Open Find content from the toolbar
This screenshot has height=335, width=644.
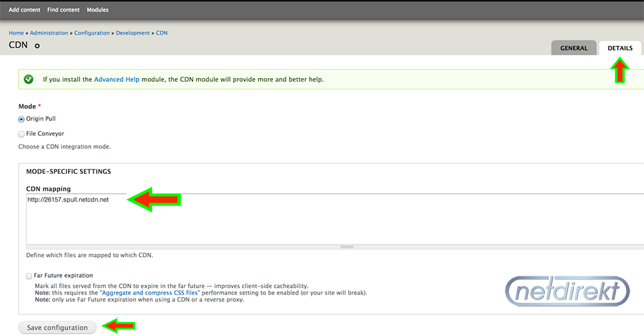(63, 10)
